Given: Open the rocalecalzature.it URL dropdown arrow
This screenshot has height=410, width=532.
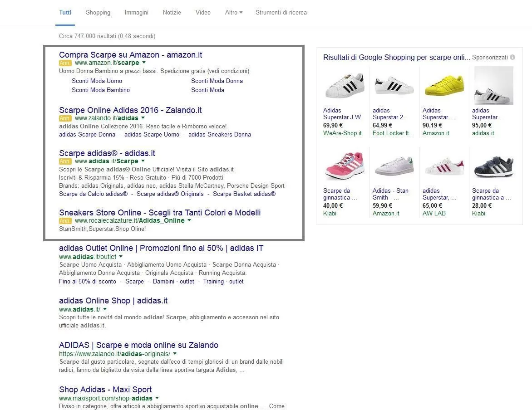Looking at the screenshot, I should 189,220.
